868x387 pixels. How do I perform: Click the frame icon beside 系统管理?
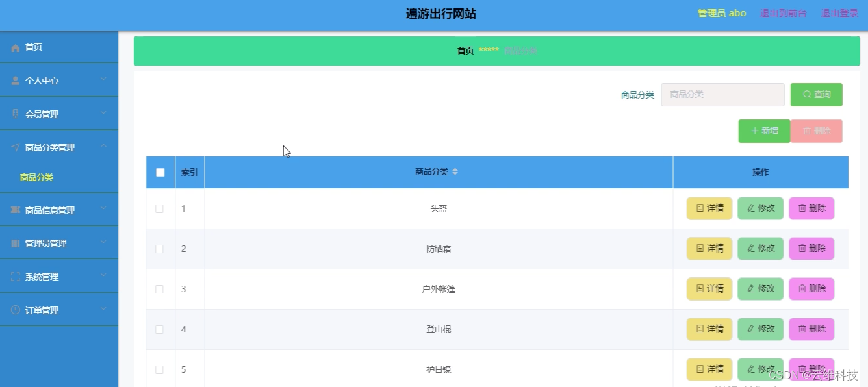[16, 277]
